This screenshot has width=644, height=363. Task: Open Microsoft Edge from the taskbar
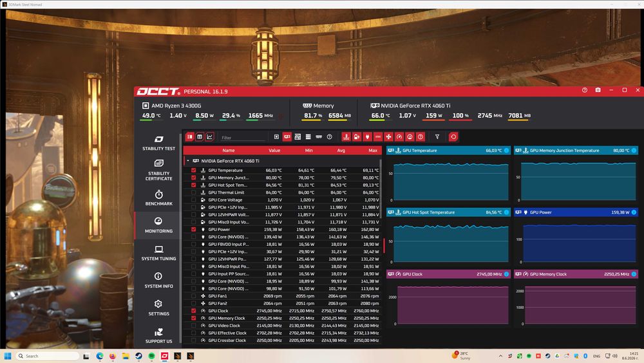point(99,356)
